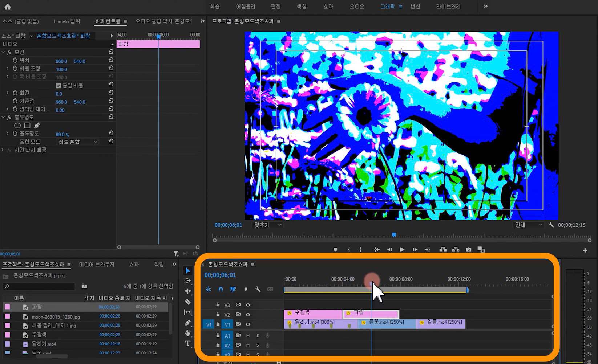Open program monitor button editor plus

[585, 250]
